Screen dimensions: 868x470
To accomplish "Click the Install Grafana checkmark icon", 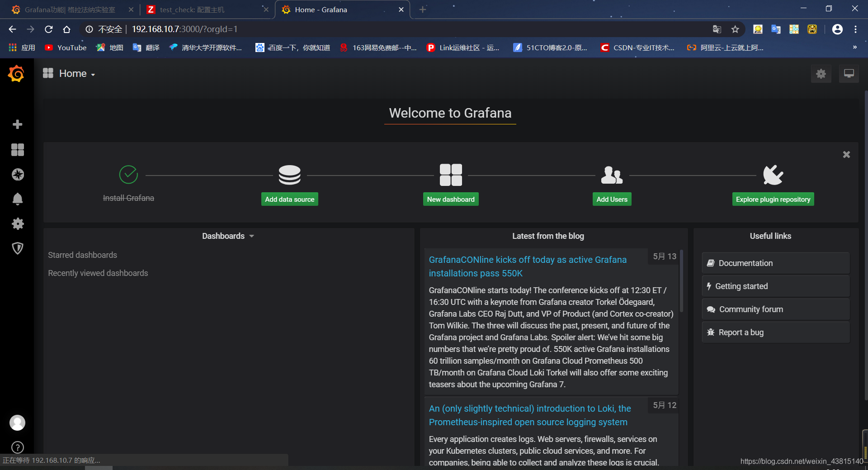I will (x=128, y=175).
